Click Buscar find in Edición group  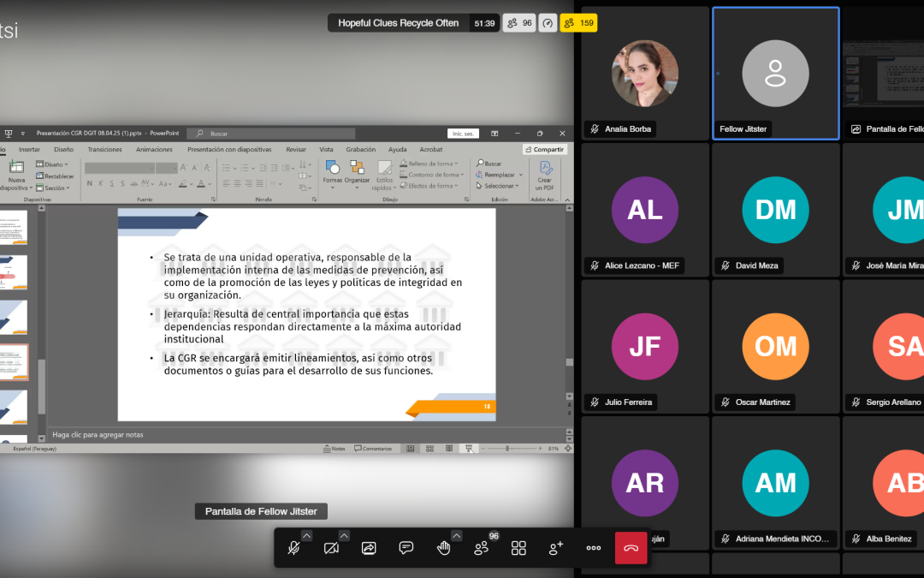[489, 164]
